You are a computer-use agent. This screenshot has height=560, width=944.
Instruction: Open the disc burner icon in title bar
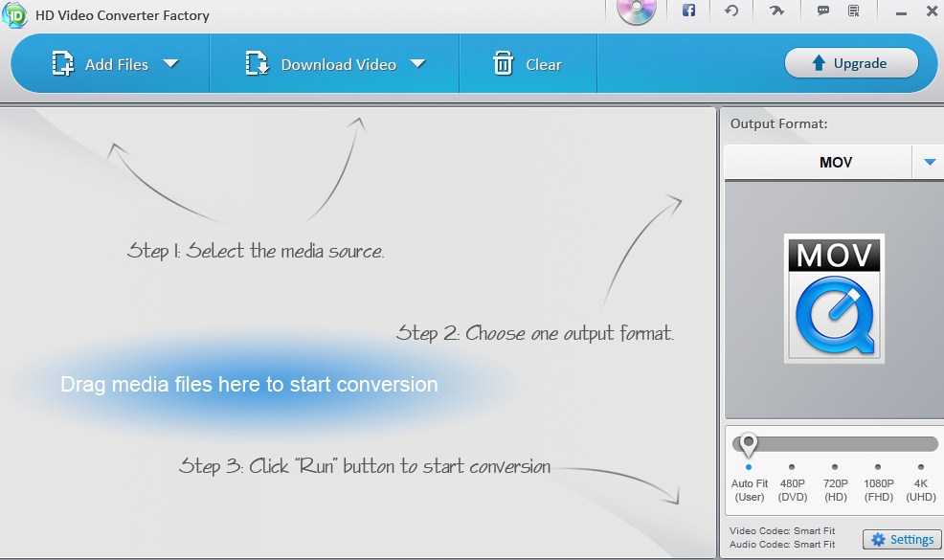click(x=637, y=11)
